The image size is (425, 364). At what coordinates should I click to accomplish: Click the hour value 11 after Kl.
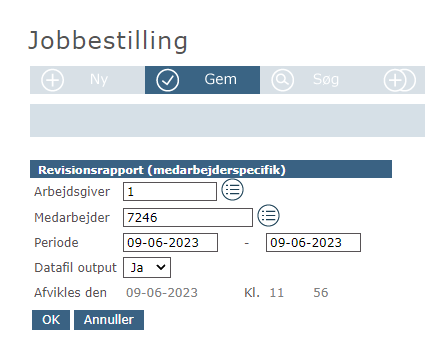pyautogui.click(x=277, y=293)
